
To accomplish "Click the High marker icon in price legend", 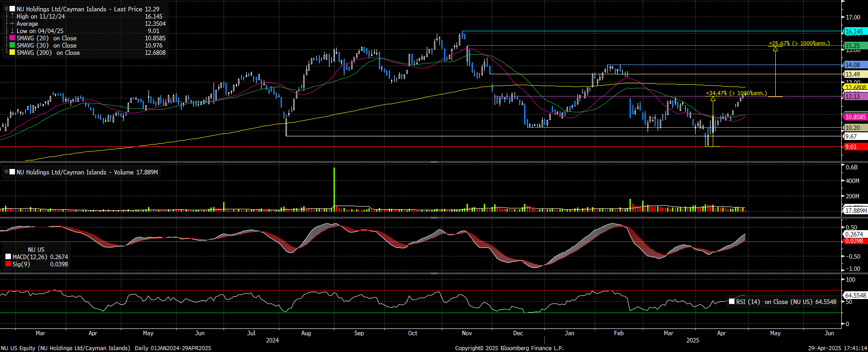I will click(x=12, y=16).
